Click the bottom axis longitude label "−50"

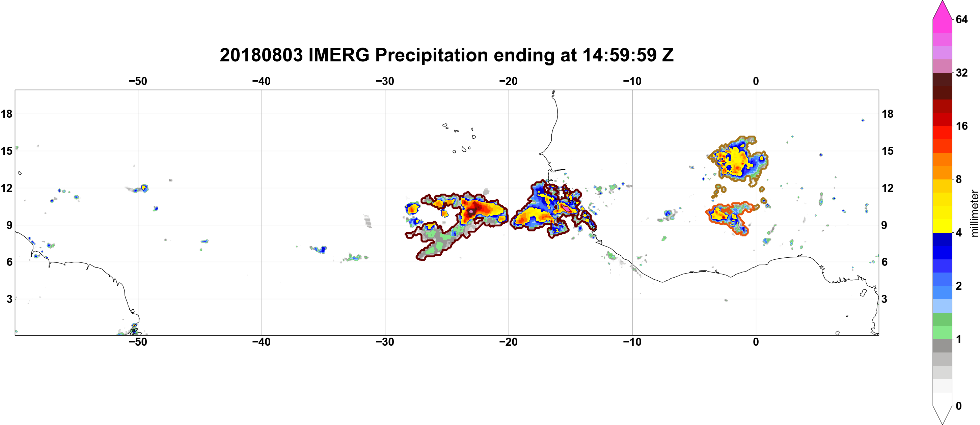[x=138, y=342]
